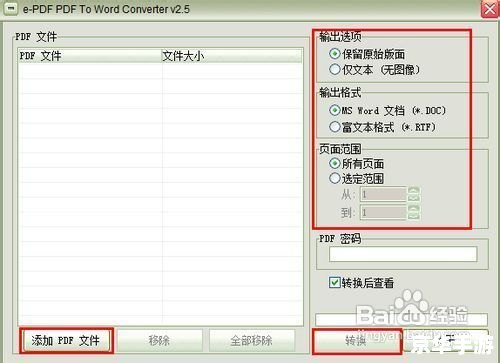Screen dimensions: 500x363
Task: Click the 文件大小 column header
Action: coord(232,56)
